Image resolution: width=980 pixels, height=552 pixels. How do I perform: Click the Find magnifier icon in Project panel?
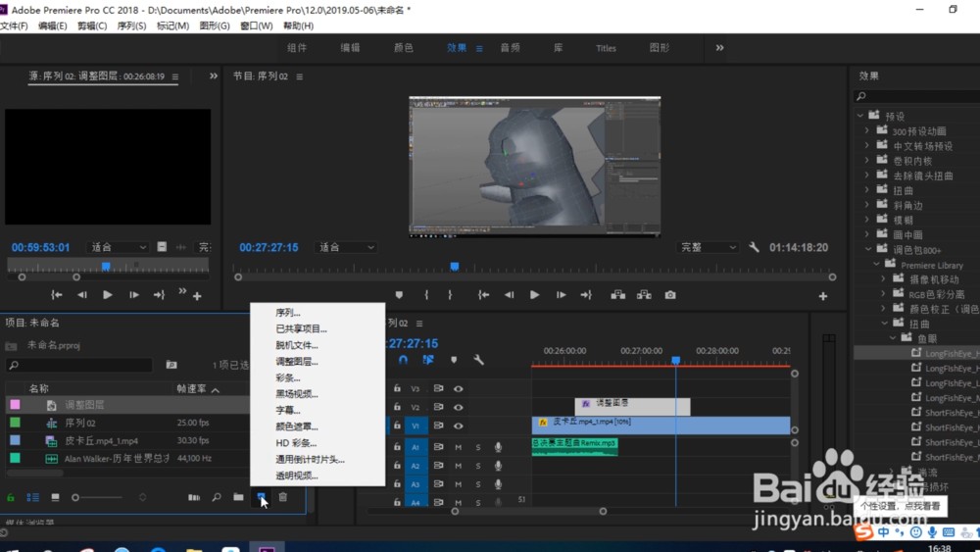[217, 497]
